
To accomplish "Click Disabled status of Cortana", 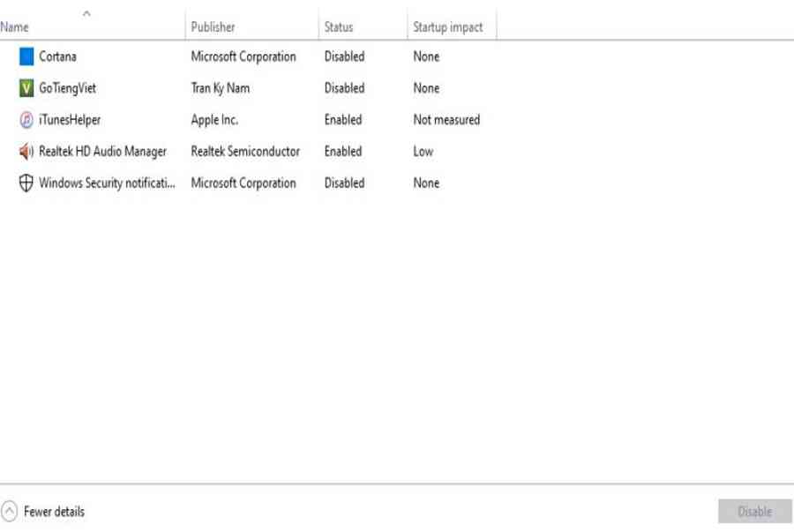I will pos(344,56).
